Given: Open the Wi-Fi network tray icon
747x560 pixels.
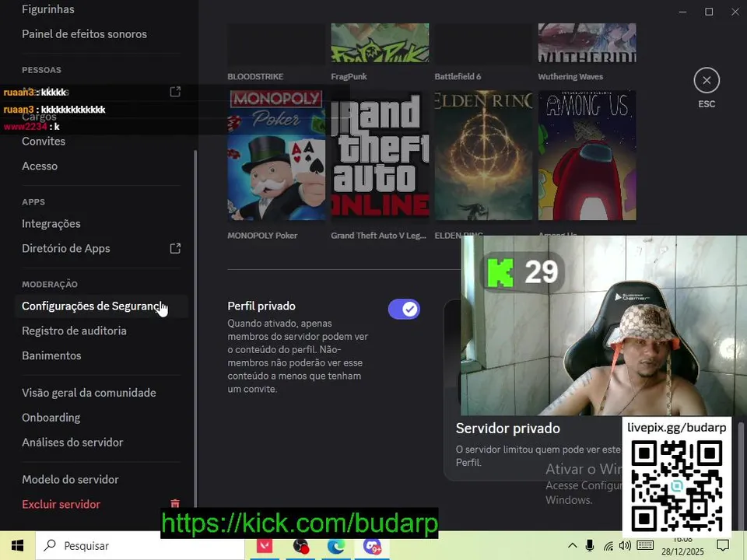Looking at the screenshot, I should click(x=608, y=546).
